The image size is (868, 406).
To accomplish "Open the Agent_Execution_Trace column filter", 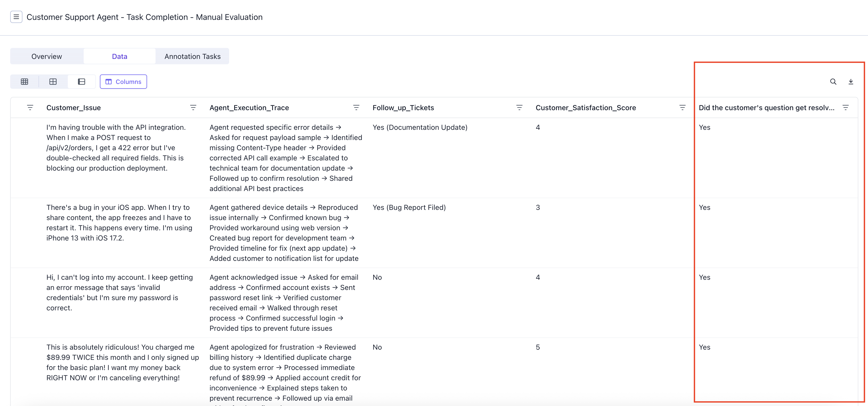I will click(356, 108).
